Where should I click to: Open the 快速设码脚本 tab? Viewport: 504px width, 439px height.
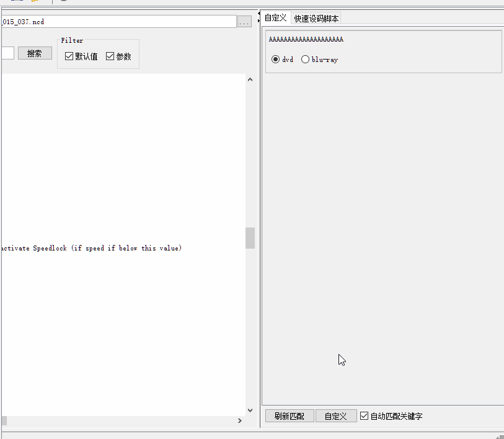click(x=316, y=19)
